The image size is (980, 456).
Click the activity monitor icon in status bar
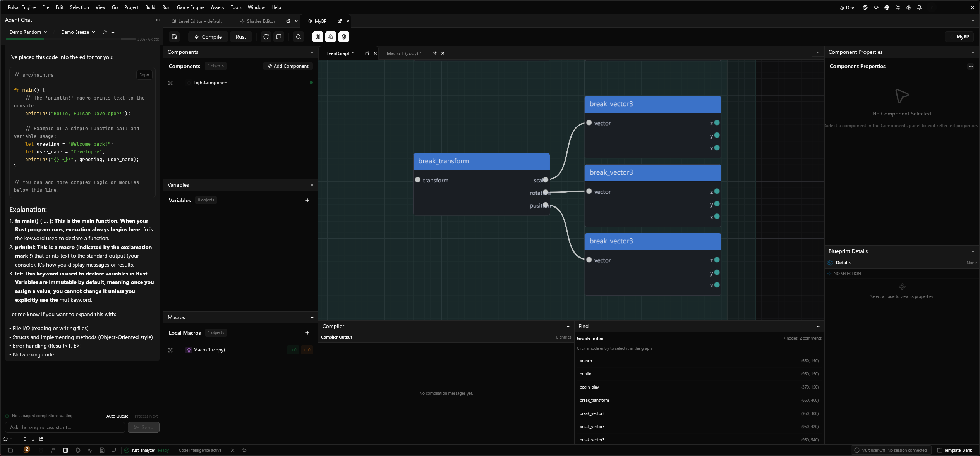click(90, 450)
